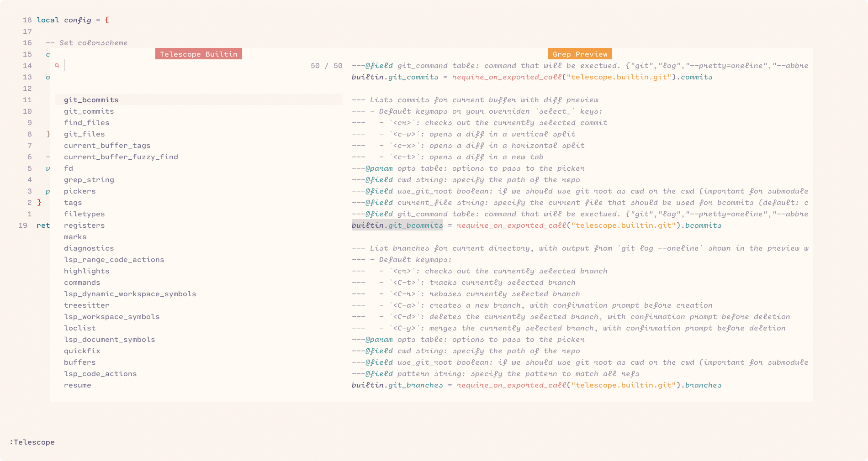This screenshot has width=868, height=461.
Task: Select the quickfix picker entry
Action: (x=82, y=351)
